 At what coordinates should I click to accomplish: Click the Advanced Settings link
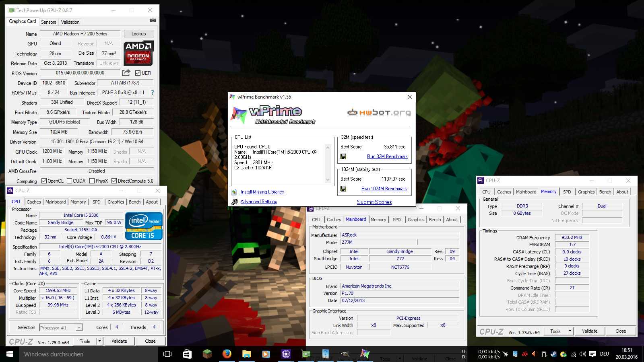259,202
